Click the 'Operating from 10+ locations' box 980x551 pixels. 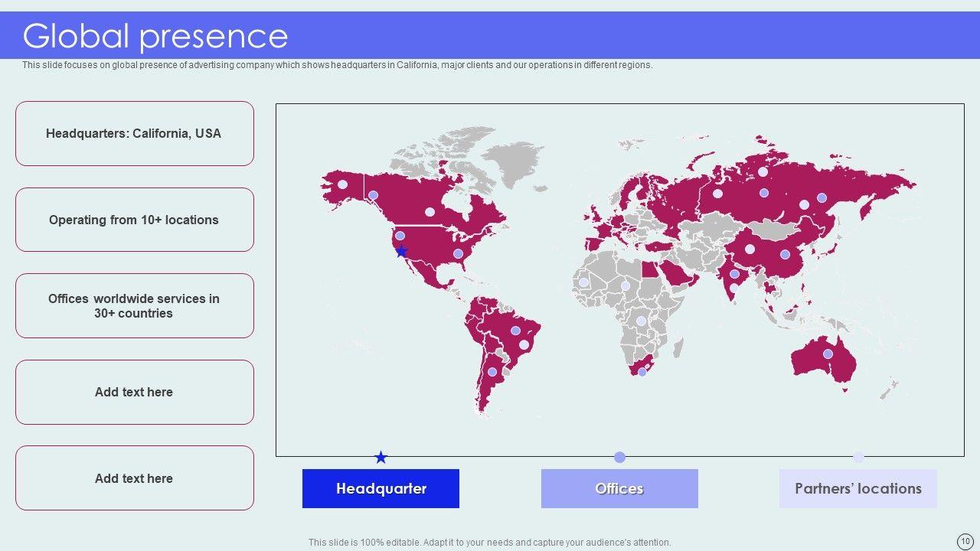pos(134,220)
